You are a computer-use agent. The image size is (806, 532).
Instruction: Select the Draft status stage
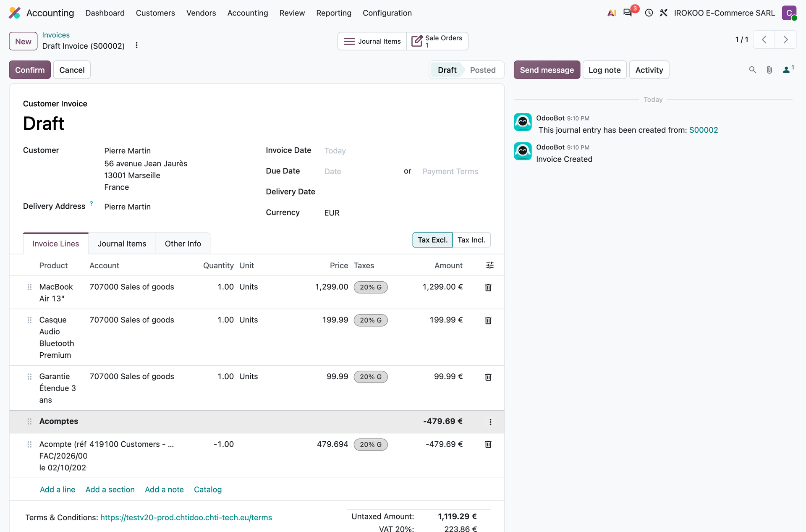coord(447,70)
